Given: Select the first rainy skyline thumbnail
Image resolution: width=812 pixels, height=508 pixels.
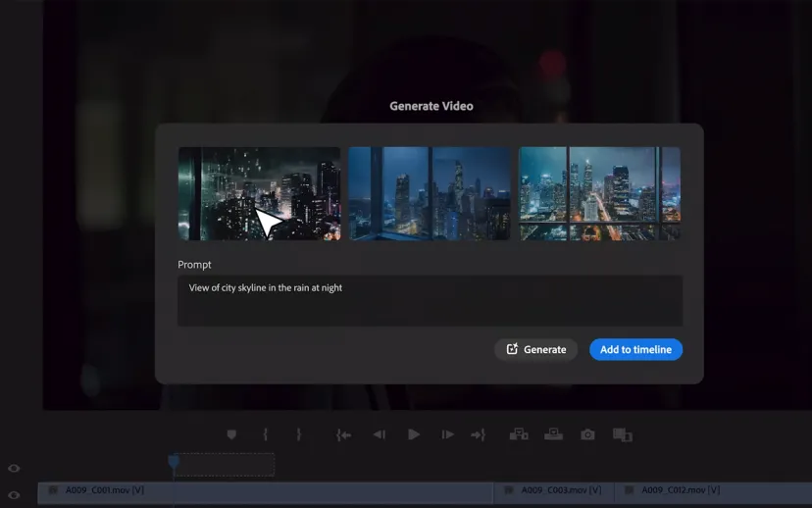Looking at the screenshot, I should tap(260, 193).
